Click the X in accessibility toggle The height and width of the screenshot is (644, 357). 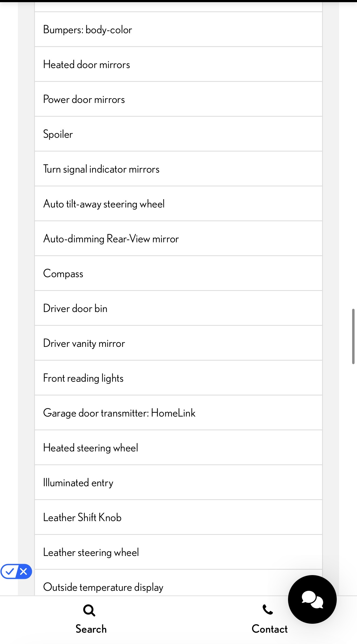click(x=24, y=571)
